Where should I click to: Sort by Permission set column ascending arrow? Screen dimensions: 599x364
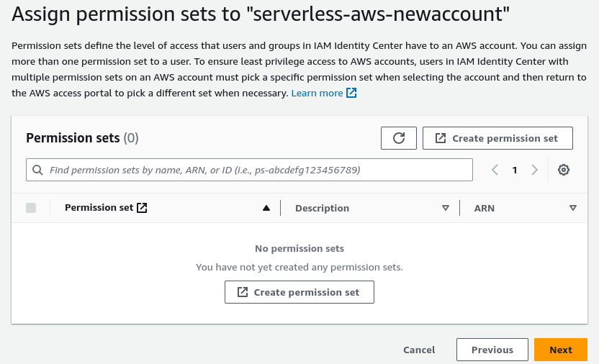(x=266, y=208)
